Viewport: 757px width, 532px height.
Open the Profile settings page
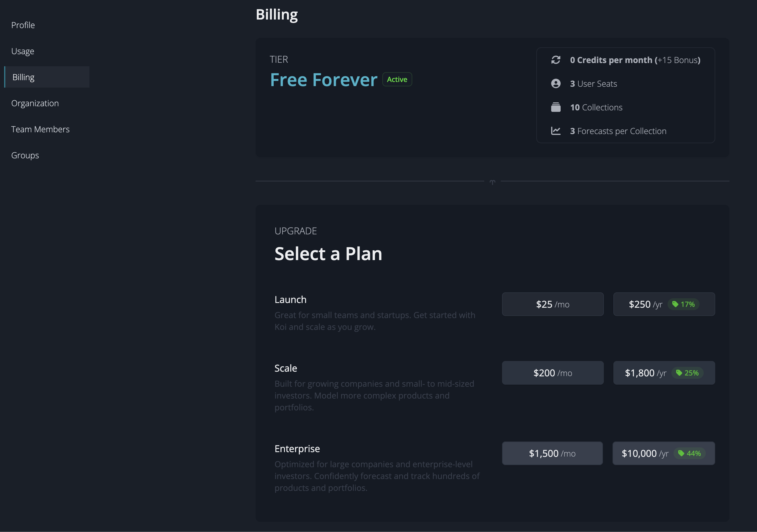tap(23, 25)
